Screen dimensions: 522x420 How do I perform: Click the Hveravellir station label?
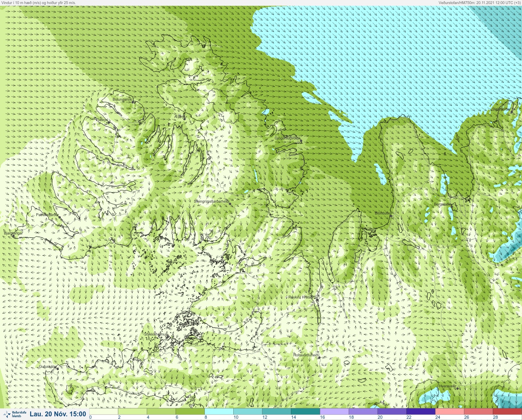pos(447,386)
